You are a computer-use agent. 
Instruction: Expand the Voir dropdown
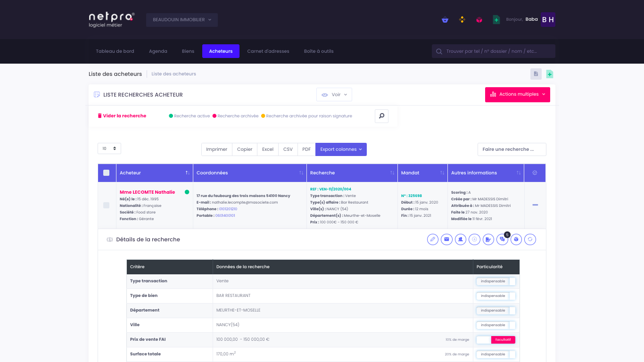click(334, 95)
